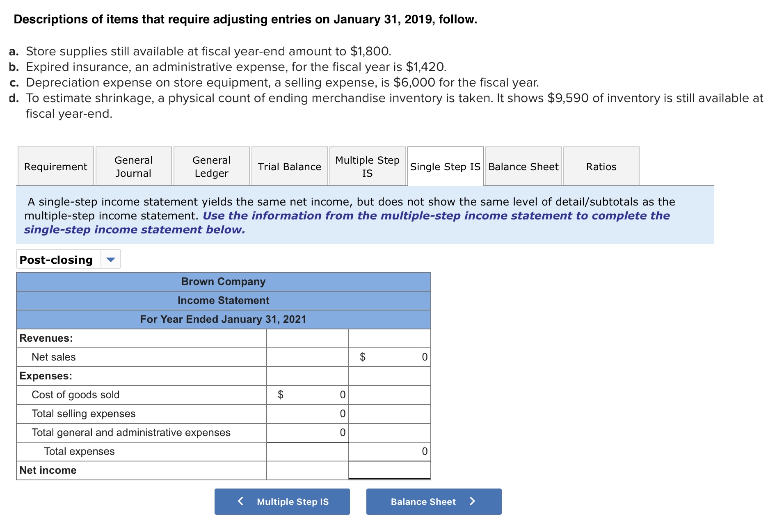Click Total general and administrative expenses label
This screenshot has height=532, width=768.
click(x=131, y=433)
